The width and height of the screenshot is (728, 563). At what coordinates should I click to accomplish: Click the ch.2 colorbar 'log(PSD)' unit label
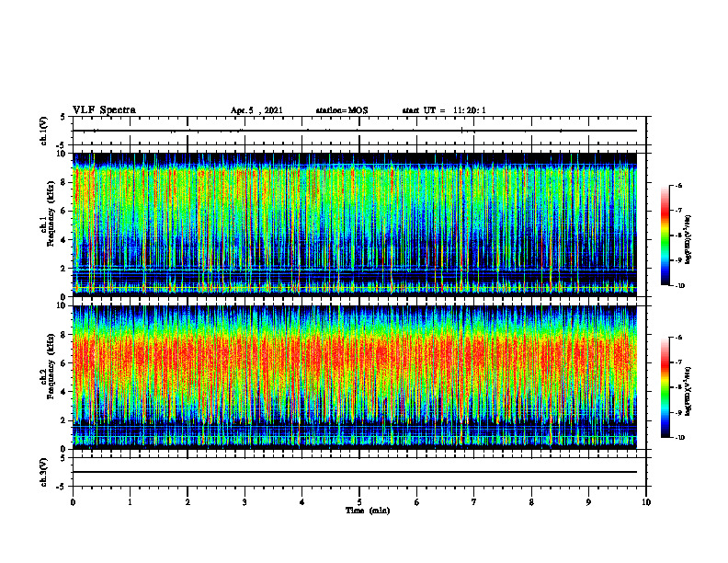pos(688,392)
